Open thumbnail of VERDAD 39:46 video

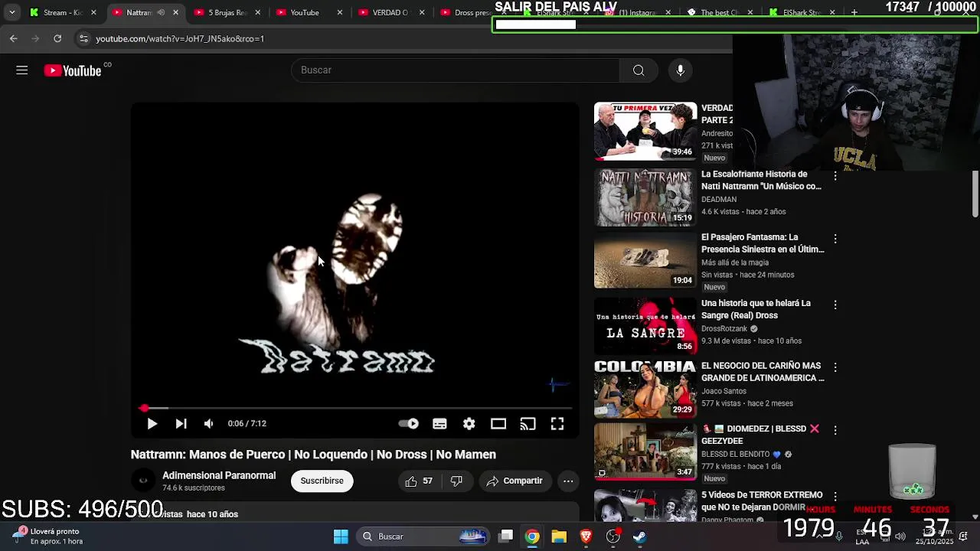point(645,131)
